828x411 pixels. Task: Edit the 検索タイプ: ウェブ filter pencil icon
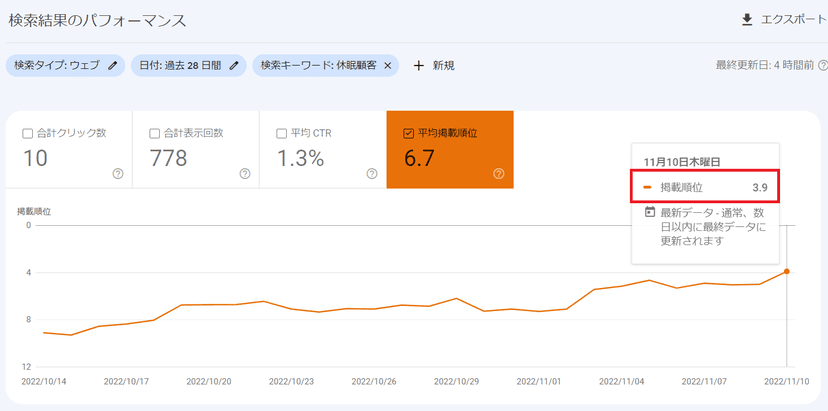coord(112,66)
